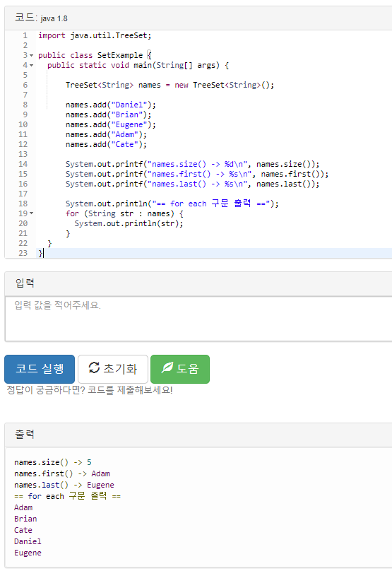This screenshot has width=392, height=571.
Task: Click the leaf icon in 도움 button
Action: coord(167,367)
